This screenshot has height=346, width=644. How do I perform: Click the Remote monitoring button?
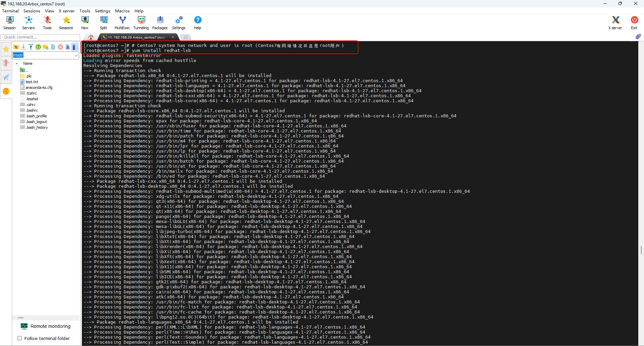click(x=46, y=326)
